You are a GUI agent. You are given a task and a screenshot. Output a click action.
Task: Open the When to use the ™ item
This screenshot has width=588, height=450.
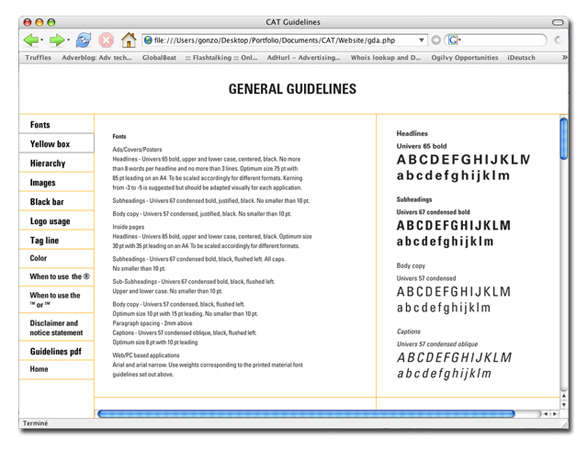[56, 300]
